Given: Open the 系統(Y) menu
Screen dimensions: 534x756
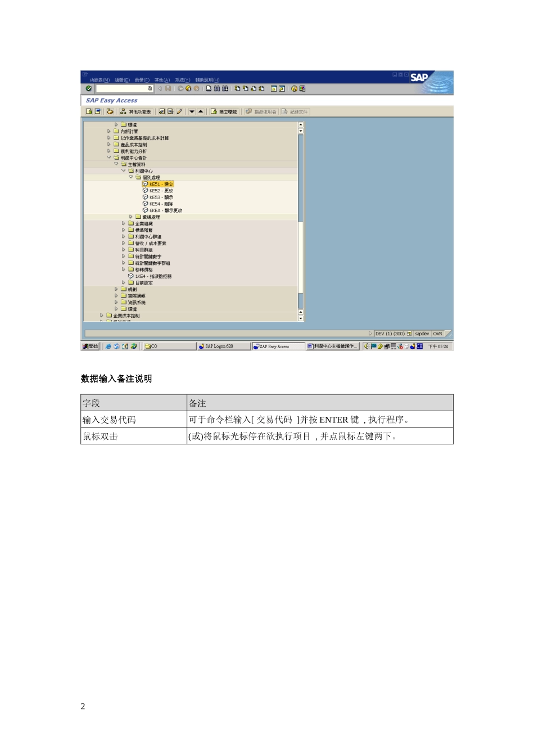Looking at the screenshot, I should coord(182,80).
